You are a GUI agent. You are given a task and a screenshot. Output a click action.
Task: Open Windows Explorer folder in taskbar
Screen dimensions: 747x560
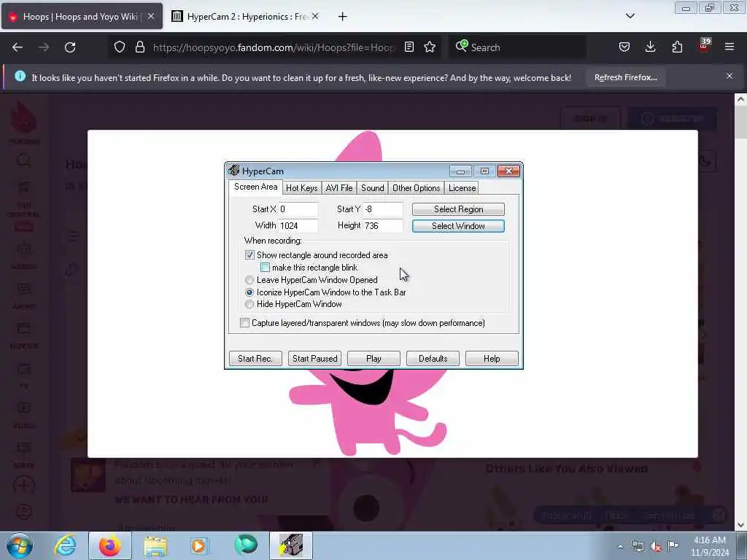(155, 545)
